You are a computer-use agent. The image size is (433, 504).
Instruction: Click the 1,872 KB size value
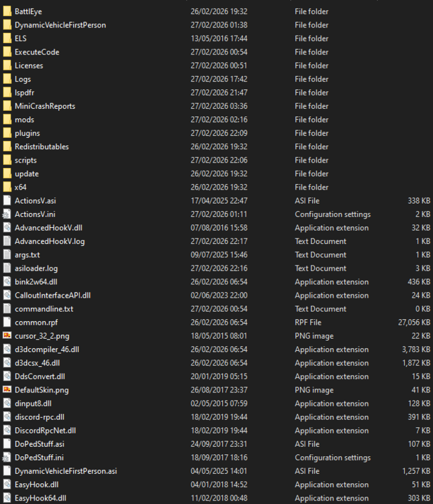416,363
